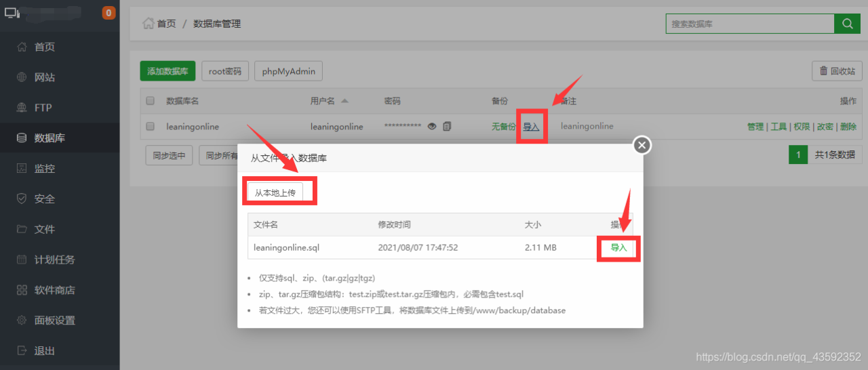This screenshot has height=370, width=868.
Task: Open the 回收站 recycle bin
Action: click(x=837, y=71)
